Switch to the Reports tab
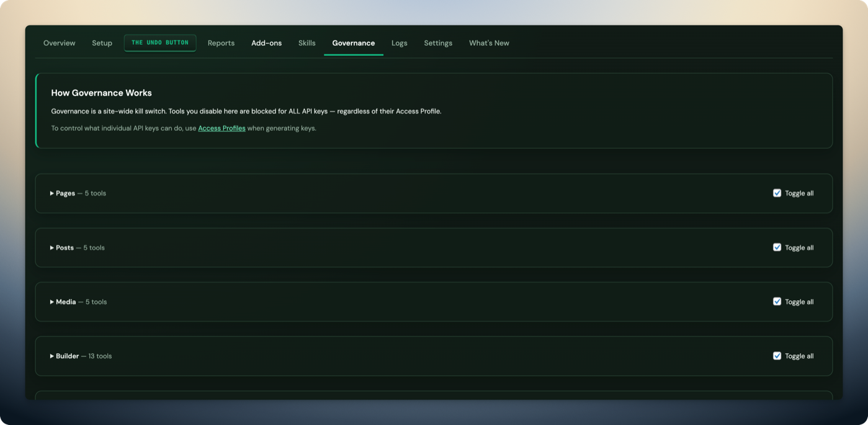868x425 pixels. (221, 43)
